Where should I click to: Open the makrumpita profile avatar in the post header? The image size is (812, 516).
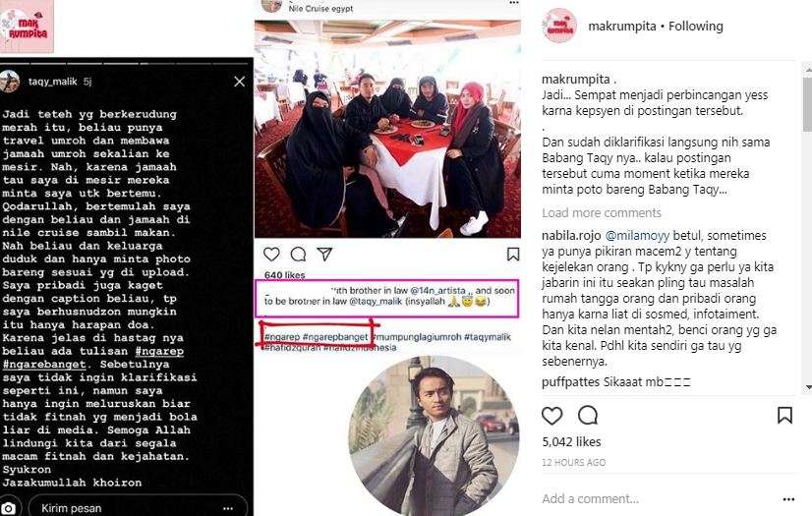pos(559,26)
